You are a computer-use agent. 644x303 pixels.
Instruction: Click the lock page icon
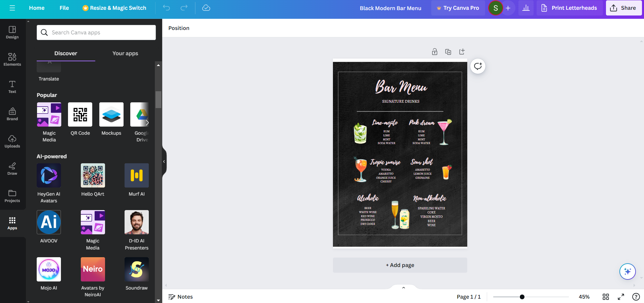(x=435, y=52)
